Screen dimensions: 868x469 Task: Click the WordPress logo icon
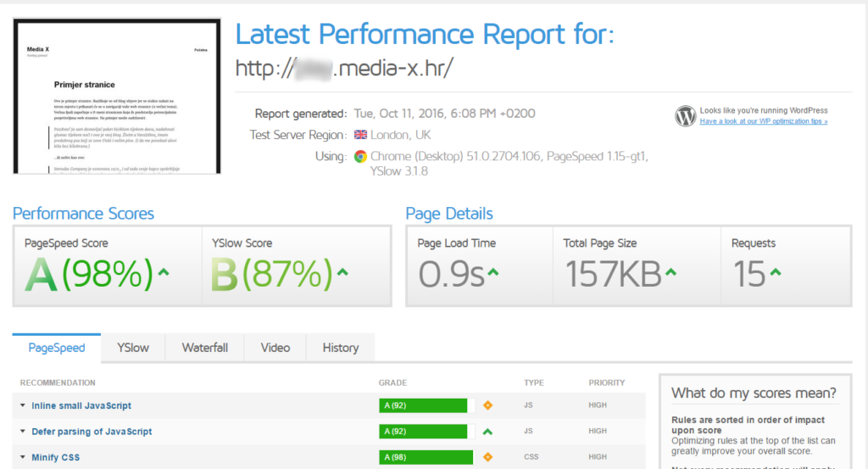pyautogui.click(x=685, y=115)
